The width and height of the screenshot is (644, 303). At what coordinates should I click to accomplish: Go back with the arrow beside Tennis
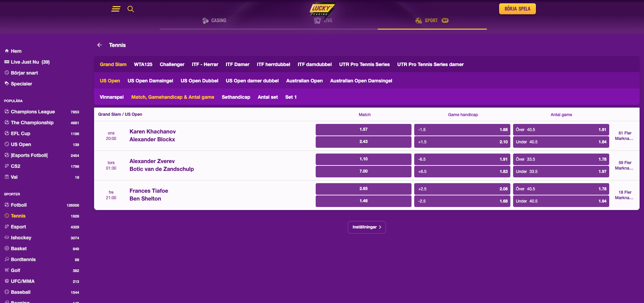click(100, 45)
